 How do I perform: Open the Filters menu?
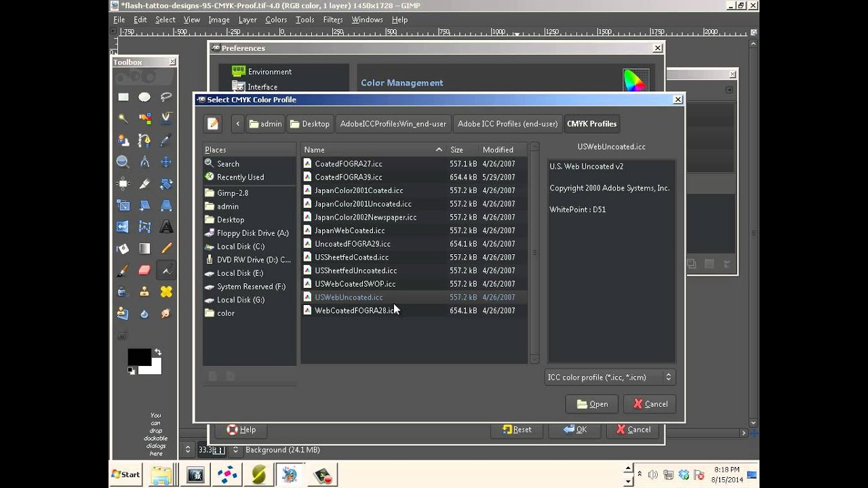(x=333, y=20)
